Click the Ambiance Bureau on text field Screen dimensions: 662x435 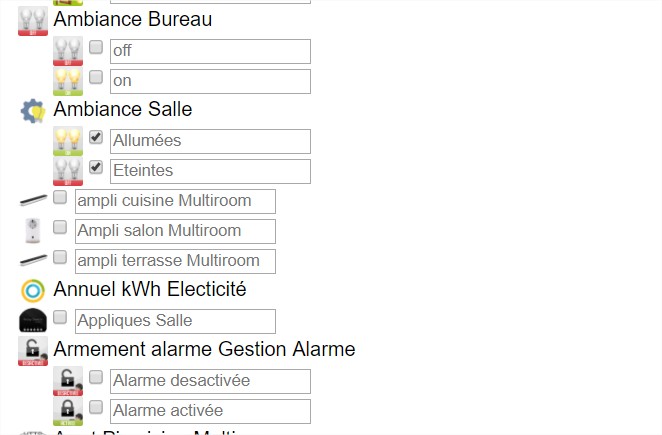(210, 81)
